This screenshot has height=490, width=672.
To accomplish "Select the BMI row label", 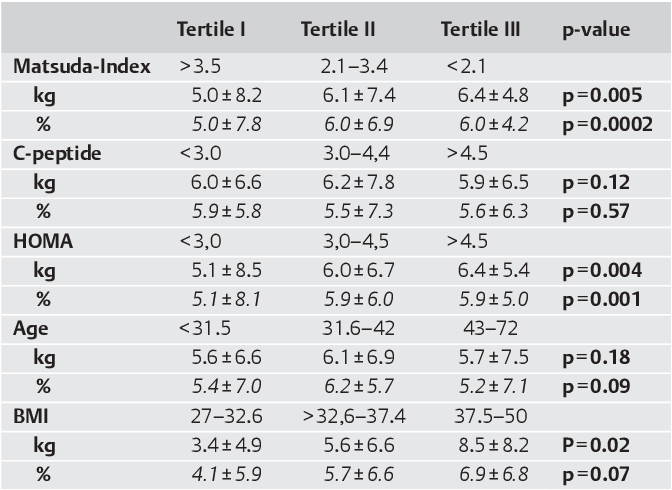I will 30,416.
